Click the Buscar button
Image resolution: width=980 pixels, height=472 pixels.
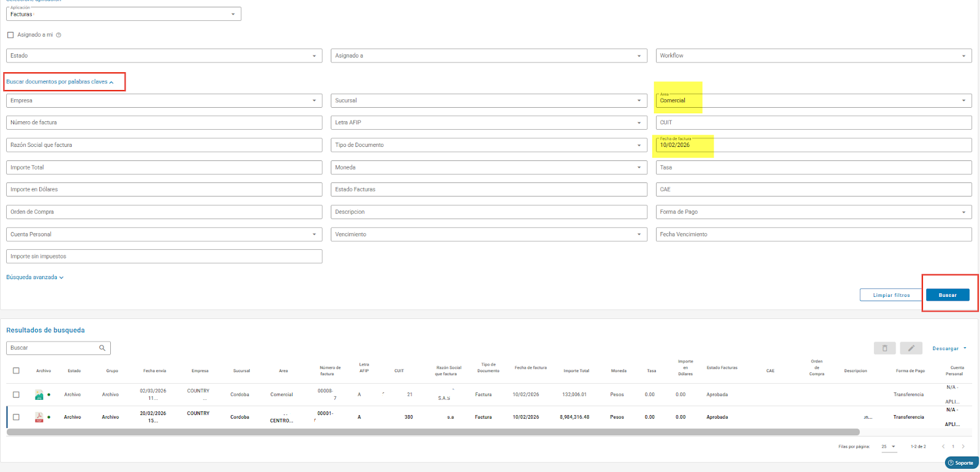[x=948, y=295]
